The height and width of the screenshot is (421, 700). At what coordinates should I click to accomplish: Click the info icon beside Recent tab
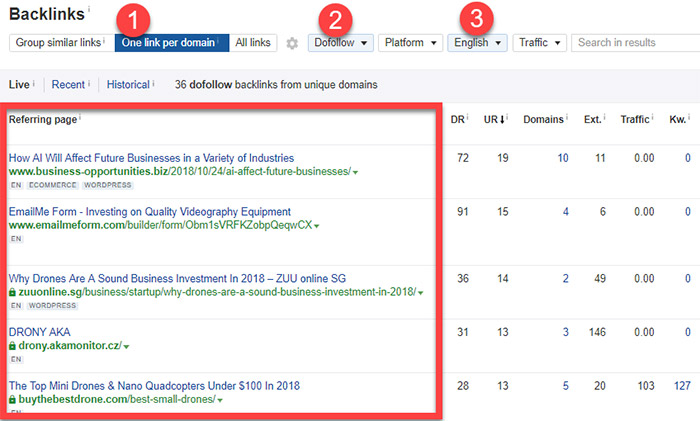[x=89, y=83]
